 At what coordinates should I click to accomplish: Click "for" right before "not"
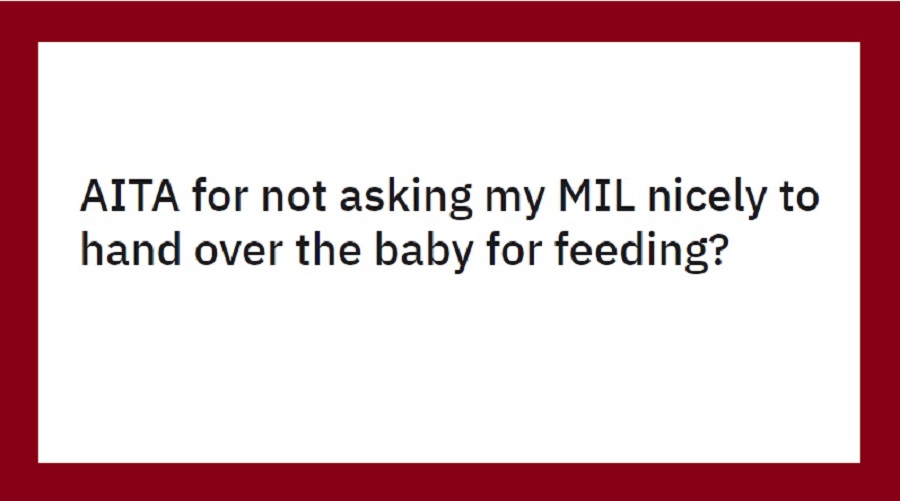(220, 195)
